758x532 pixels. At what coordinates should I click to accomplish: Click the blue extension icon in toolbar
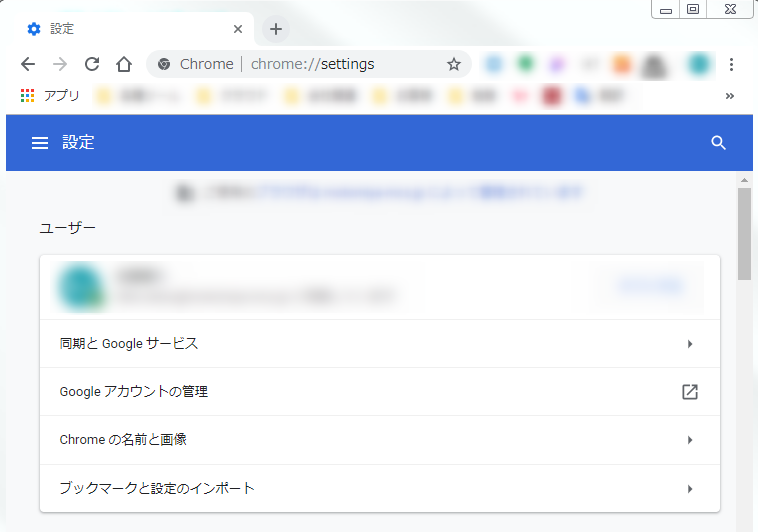494,64
